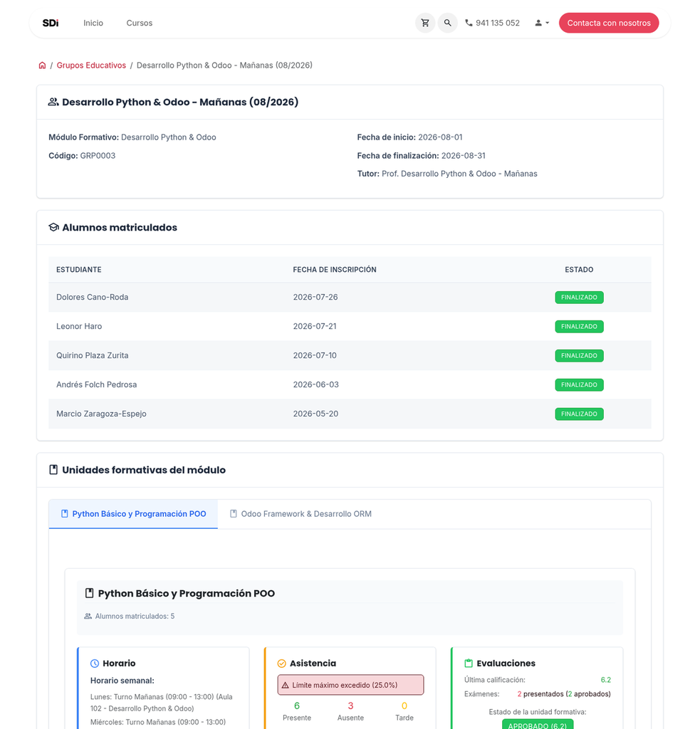Screen dimensions: 700x729
Task: Click the warning triangle in the attendance alert
Action: [285, 686]
